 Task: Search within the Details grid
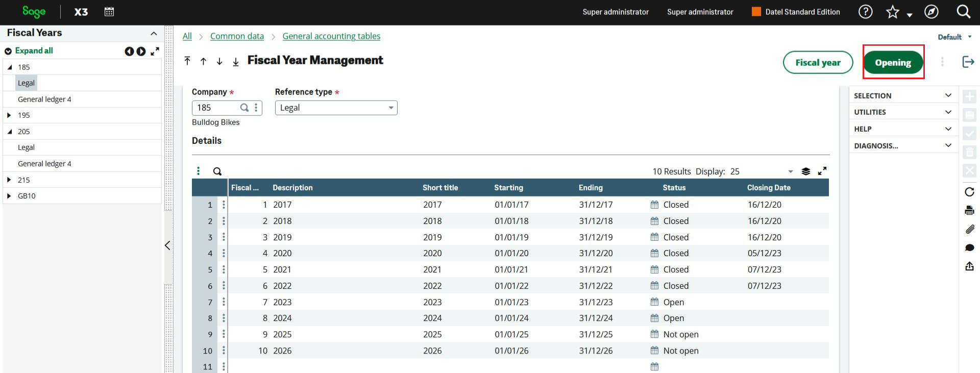click(217, 171)
